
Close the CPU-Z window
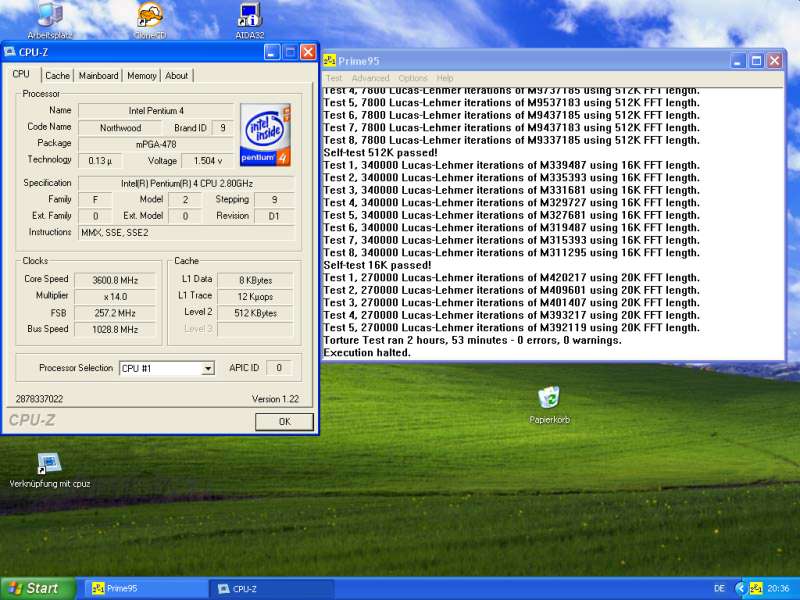pyautogui.click(x=308, y=52)
